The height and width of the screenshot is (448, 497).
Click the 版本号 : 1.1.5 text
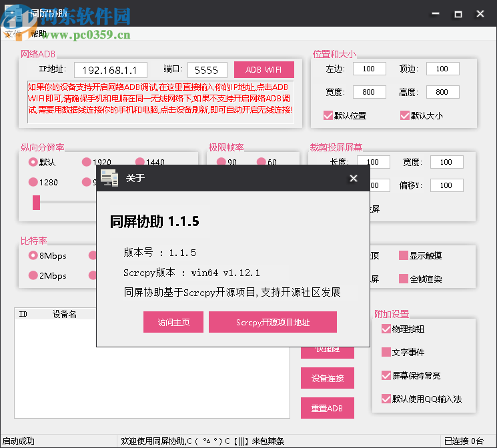click(x=159, y=253)
